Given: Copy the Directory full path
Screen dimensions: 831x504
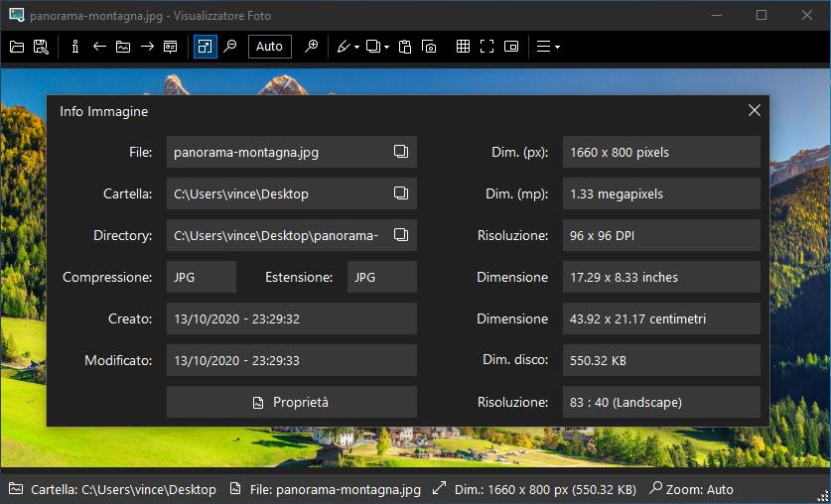Looking at the screenshot, I should pos(401,234).
